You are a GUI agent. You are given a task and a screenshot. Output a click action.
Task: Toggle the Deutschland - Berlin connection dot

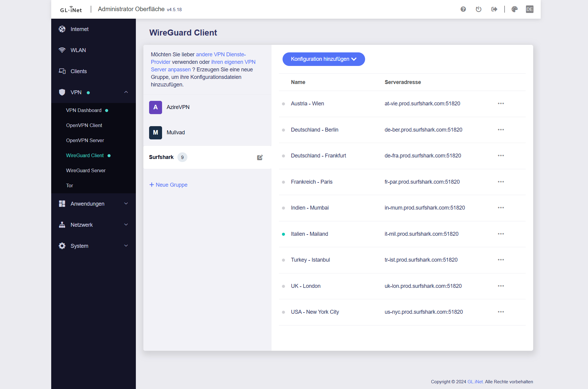point(283,129)
